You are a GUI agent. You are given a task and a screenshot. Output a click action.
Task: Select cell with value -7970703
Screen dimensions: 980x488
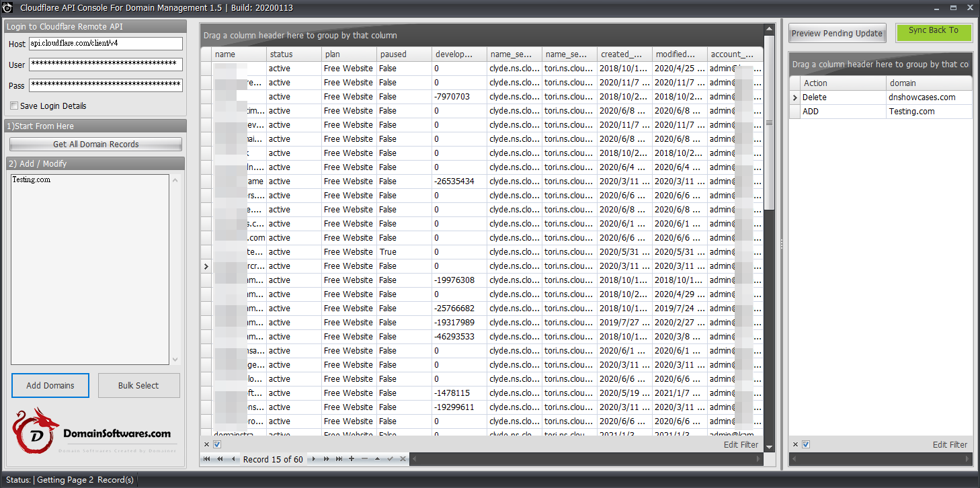(x=460, y=97)
